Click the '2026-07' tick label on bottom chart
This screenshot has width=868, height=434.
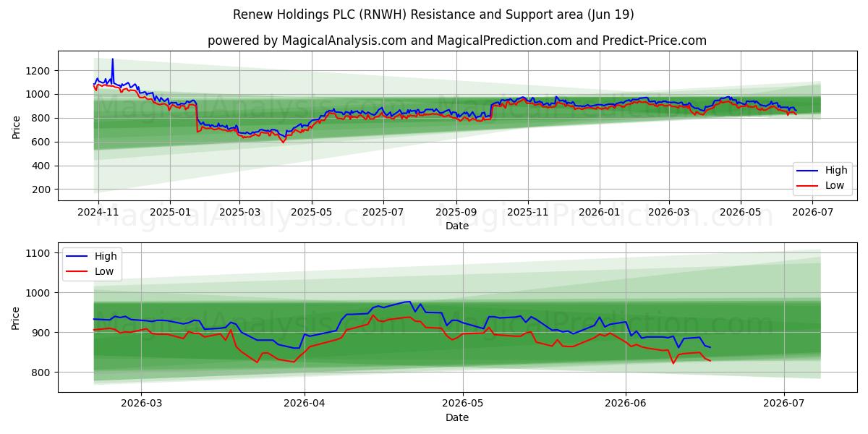click(784, 403)
